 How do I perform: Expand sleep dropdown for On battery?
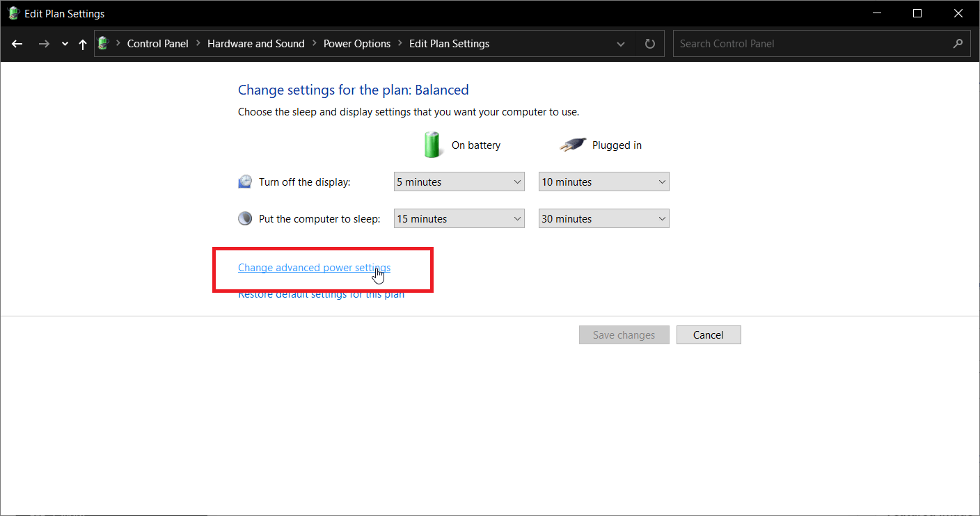(x=459, y=219)
